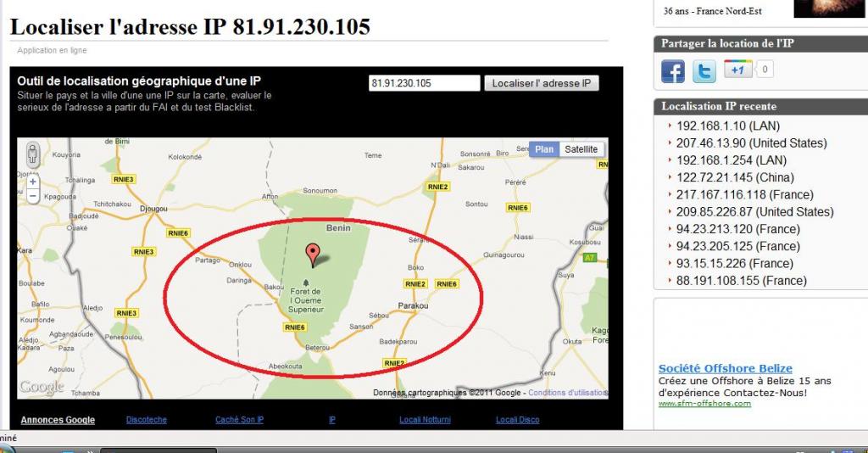Click the 'Localiser l'adresse IP 81.91.230.105' heading
868x453 pixels.
(190, 26)
